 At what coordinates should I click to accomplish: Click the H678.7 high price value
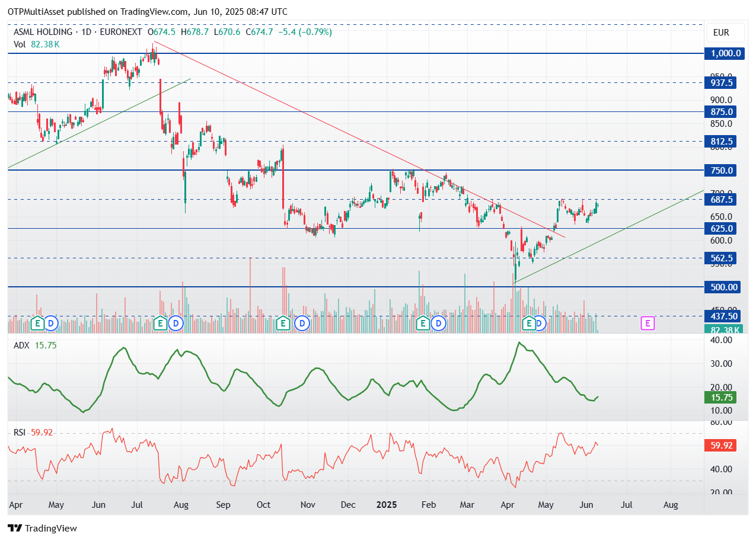(x=194, y=32)
